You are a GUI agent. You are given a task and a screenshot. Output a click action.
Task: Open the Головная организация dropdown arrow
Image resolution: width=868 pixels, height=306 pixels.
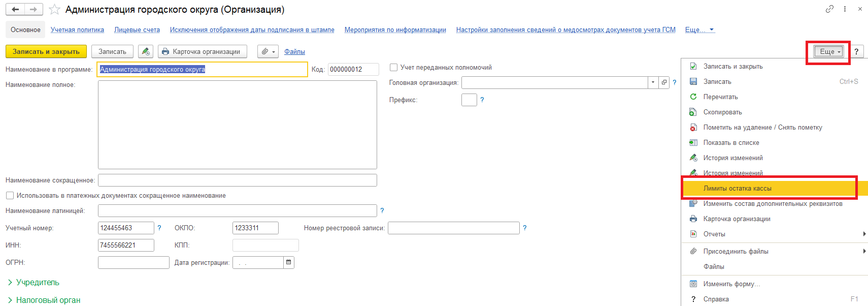[x=653, y=82]
